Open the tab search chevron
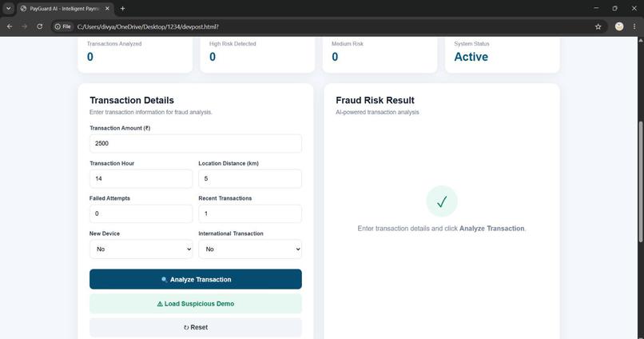 (x=8, y=8)
